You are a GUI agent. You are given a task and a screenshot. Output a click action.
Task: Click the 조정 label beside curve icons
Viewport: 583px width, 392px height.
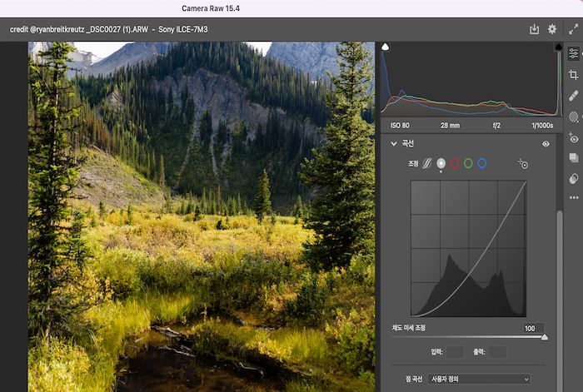[x=413, y=163]
